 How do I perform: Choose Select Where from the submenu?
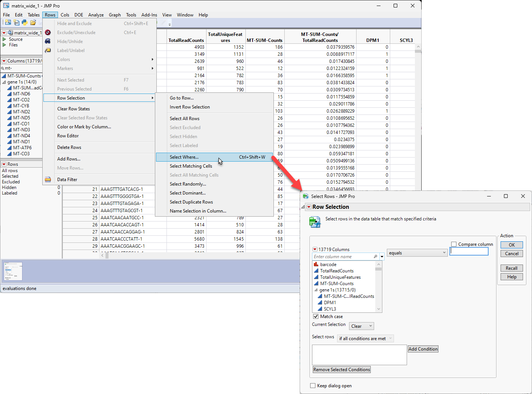click(x=184, y=157)
